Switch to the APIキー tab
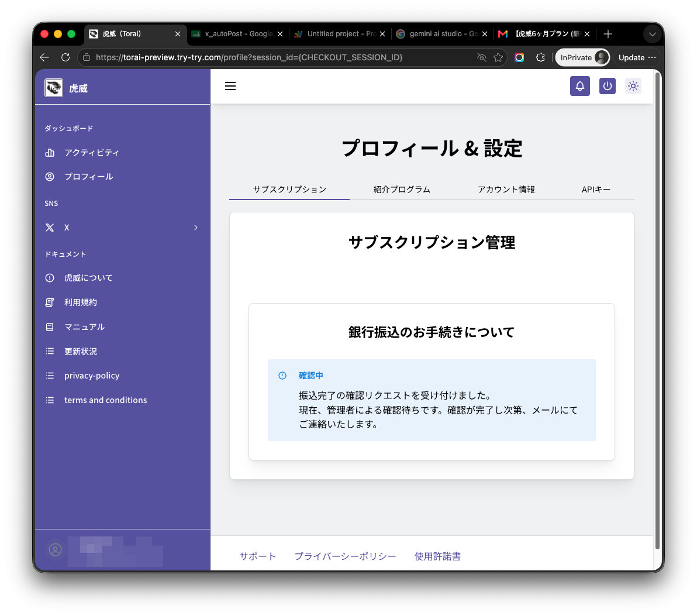 596,189
